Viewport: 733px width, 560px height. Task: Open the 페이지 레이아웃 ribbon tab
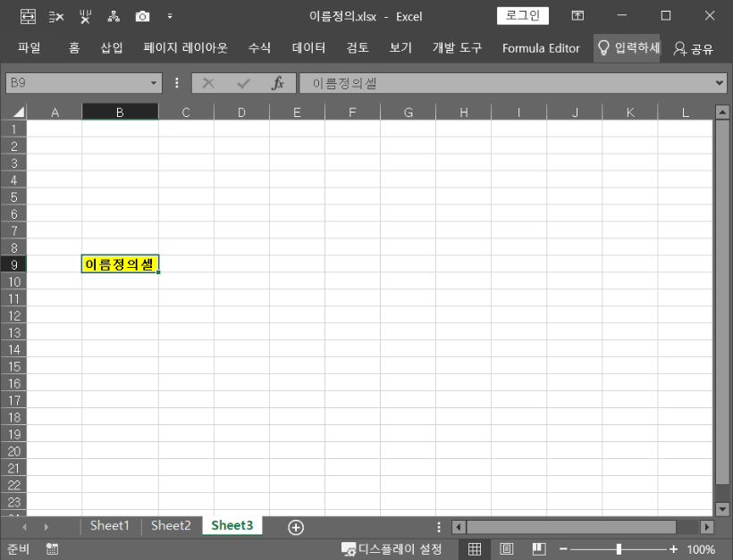[x=185, y=47]
